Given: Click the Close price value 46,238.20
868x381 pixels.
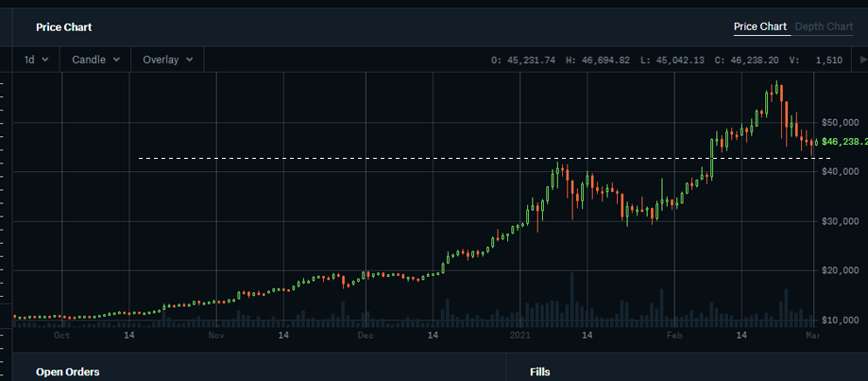Looking at the screenshot, I should coord(754,60).
